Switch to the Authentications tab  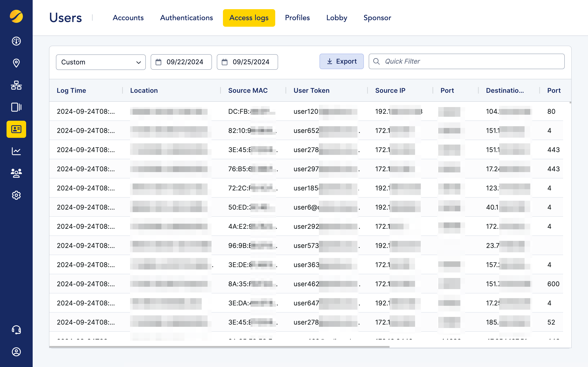click(186, 18)
